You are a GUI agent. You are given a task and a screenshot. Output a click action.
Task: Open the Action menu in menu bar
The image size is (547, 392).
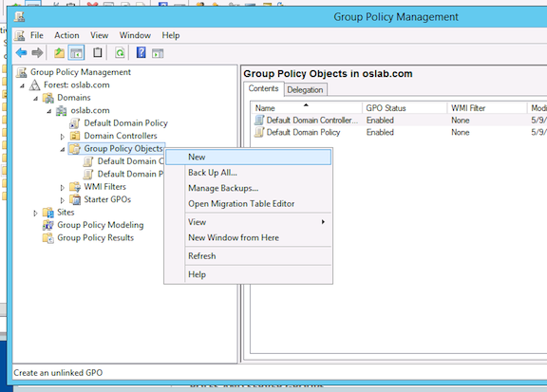[x=66, y=35]
